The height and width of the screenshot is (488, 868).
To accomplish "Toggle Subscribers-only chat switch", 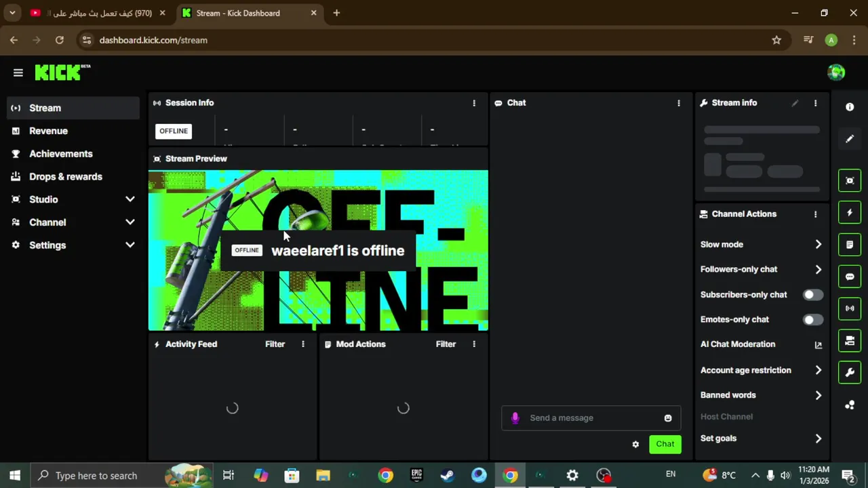I will pos(813,295).
